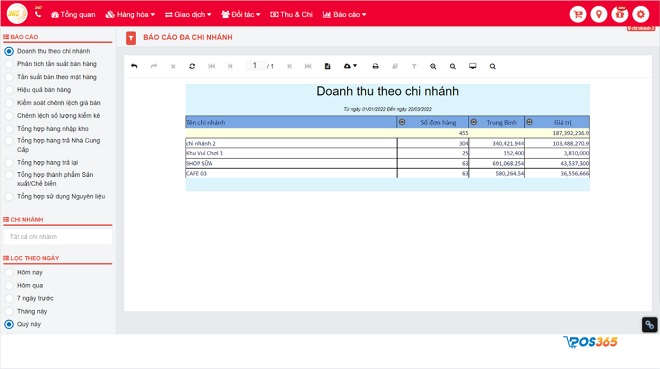
Task: Open the Tổng quan menu item
Action: tap(73, 14)
